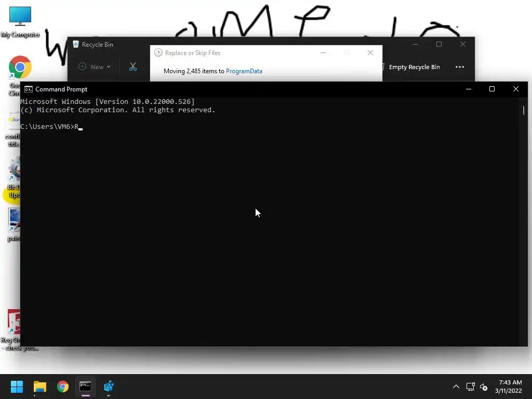Close the Command Prompt window

pyautogui.click(x=516, y=89)
